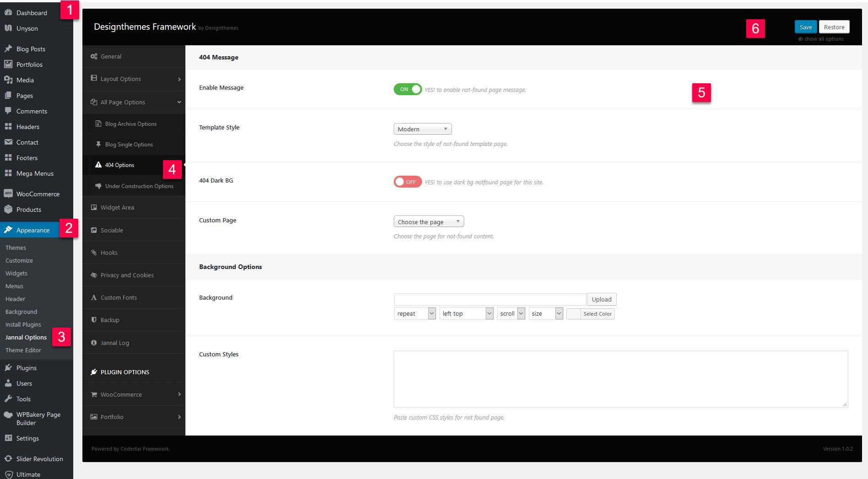Open the background size dropdown
The image size is (868, 479).
pos(546,313)
